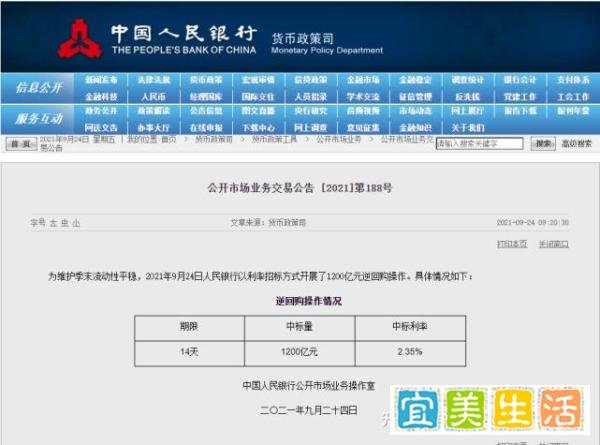Open the 信贷政策 menu item
Viewport: 600px width, 445px height.
pos(311,80)
